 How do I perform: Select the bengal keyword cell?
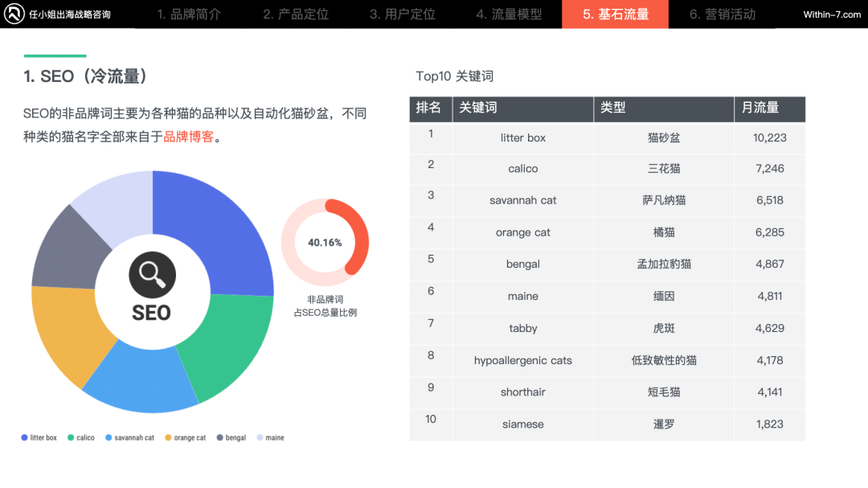523,265
